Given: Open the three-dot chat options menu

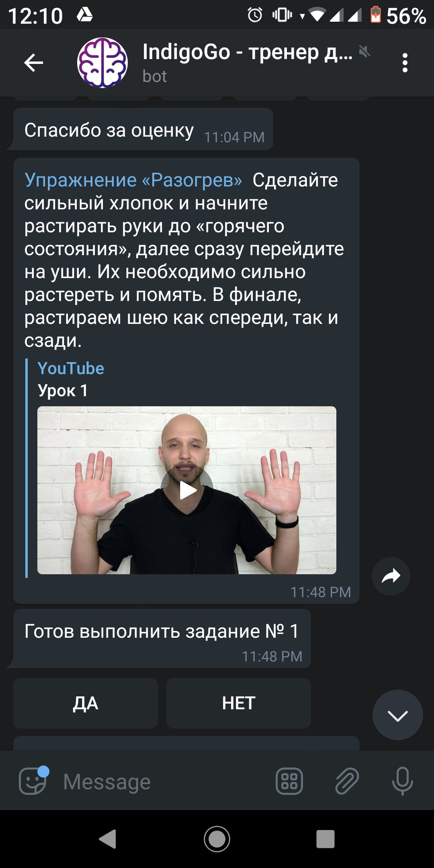Looking at the screenshot, I should pos(405,63).
